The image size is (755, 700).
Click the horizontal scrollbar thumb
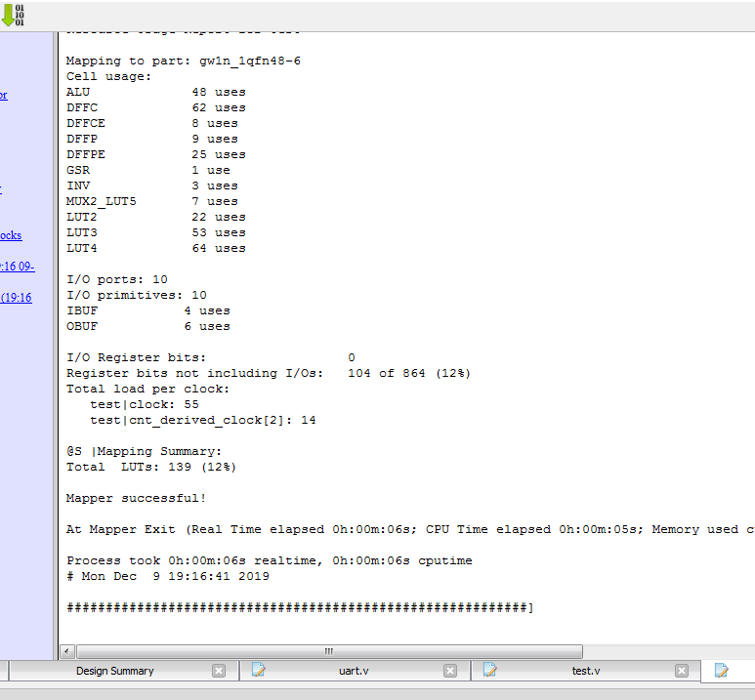click(328, 651)
